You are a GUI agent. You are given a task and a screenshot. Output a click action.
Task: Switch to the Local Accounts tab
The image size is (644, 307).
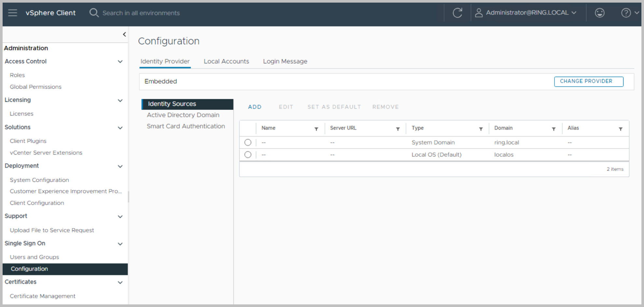coord(226,61)
